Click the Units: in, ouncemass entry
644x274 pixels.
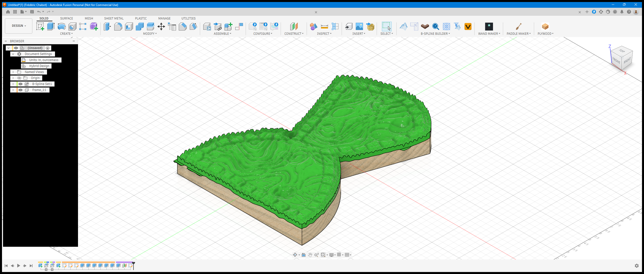click(41, 60)
